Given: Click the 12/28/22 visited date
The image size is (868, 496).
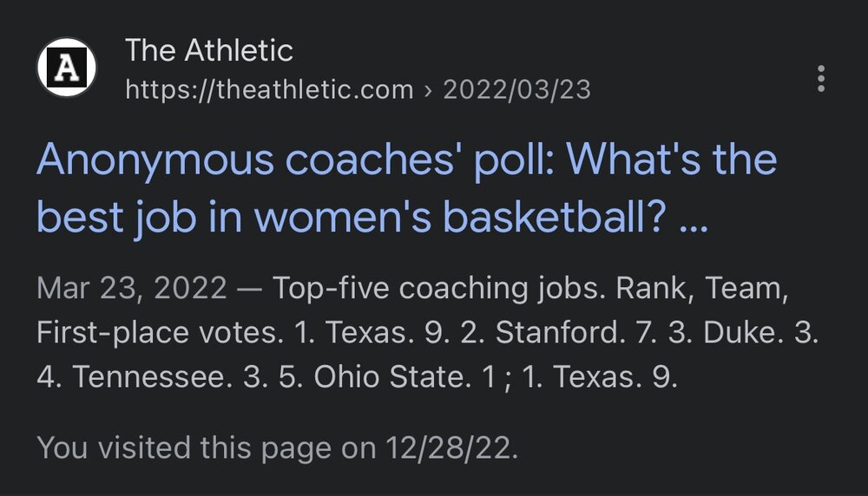Looking at the screenshot, I should (451, 448).
